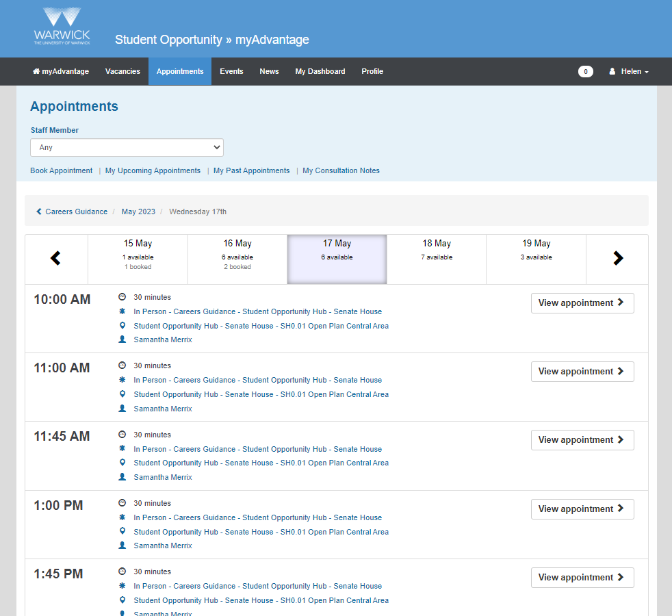Navigate to the Events menu item
672x616 pixels.
[231, 72]
